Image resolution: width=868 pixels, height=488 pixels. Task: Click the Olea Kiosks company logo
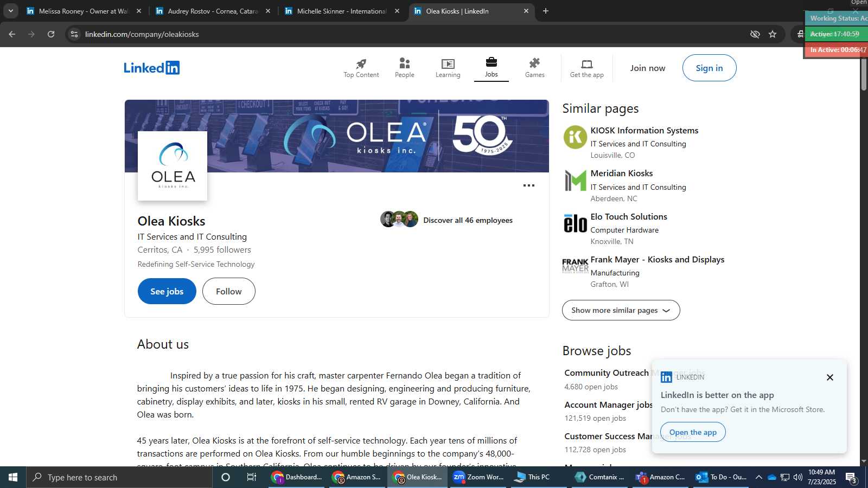pyautogui.click(x=173, y=166)
